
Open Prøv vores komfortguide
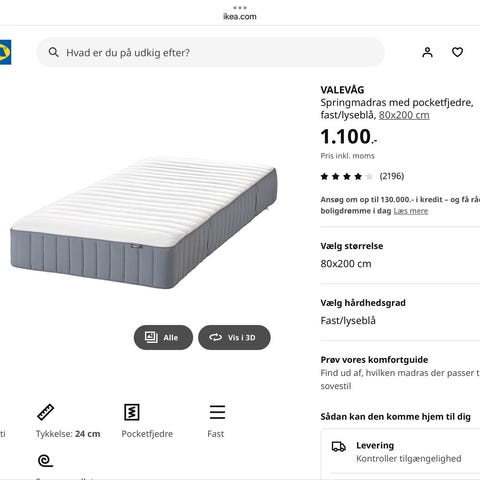[400, 372]
